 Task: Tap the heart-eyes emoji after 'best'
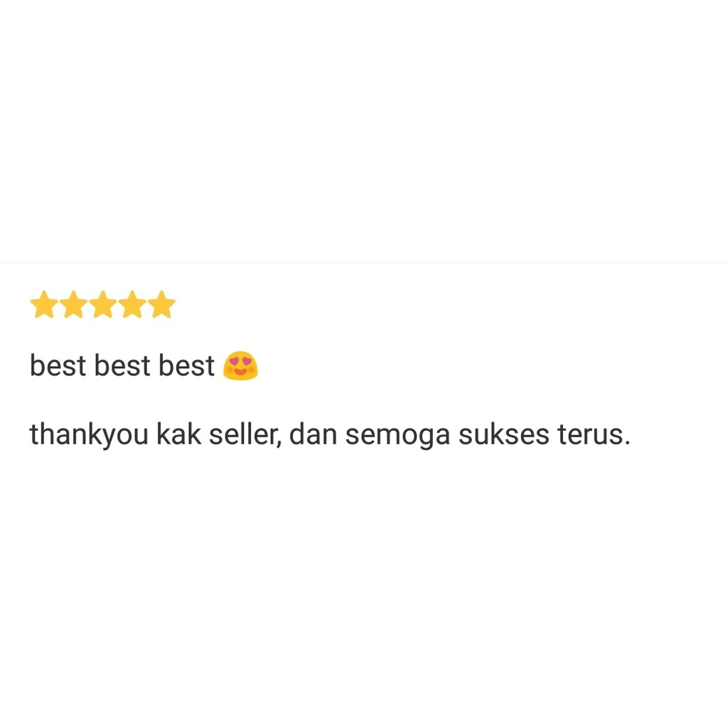[240, 365]
